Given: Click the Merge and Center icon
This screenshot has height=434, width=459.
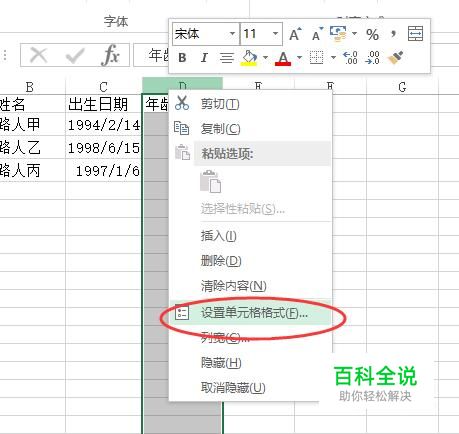Looking at the screenshot, I should [415, 34].
